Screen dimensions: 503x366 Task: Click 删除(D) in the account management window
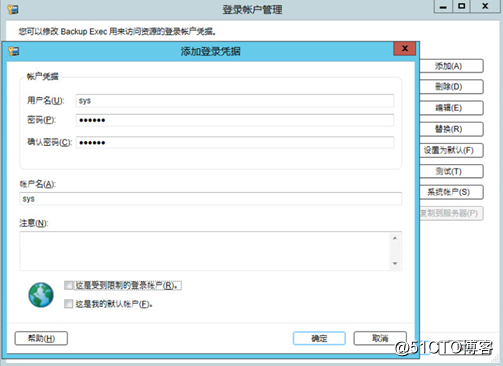pos(451,87)
